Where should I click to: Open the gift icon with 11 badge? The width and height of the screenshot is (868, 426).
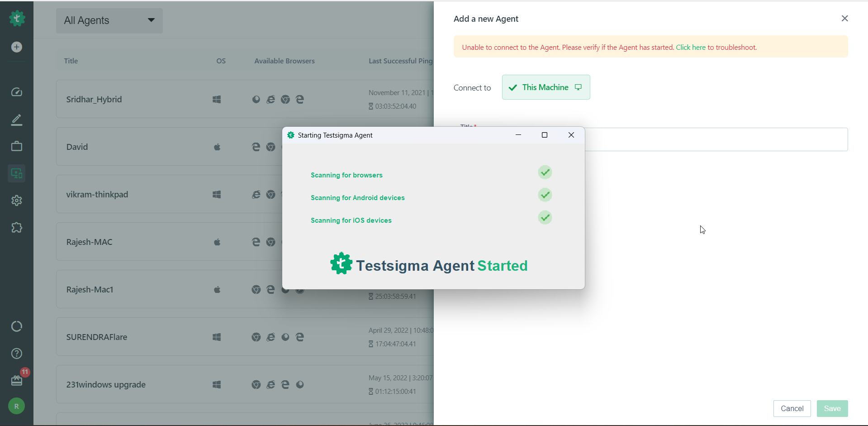[x=17, y=380]
